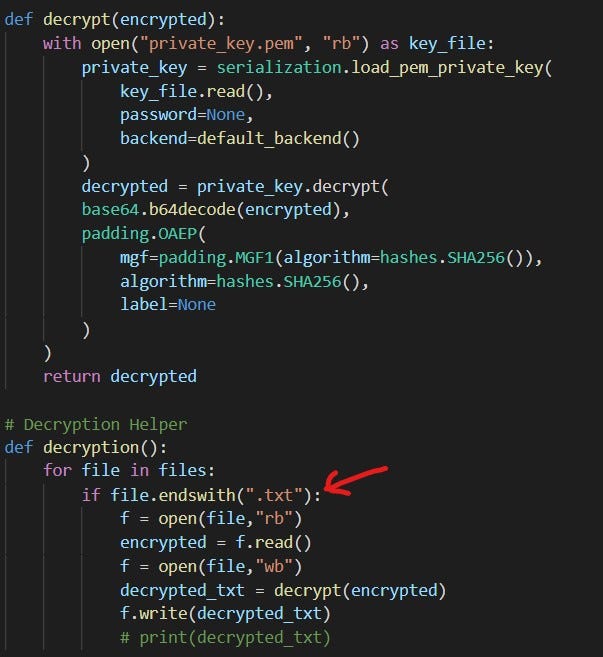
Task: Click the "private_key.pem" string literal
Action: click(221, 44)
